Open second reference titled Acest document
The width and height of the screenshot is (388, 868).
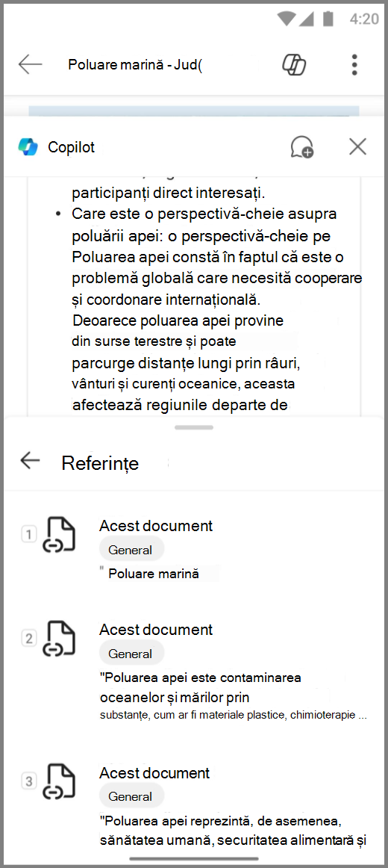pyautogui.click(x=156, y=630)
